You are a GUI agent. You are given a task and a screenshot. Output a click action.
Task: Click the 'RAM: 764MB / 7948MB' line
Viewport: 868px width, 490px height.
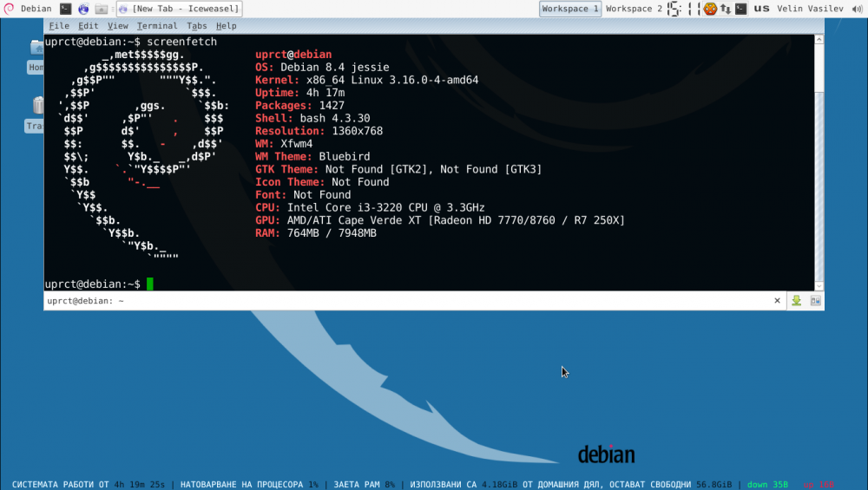316,232
